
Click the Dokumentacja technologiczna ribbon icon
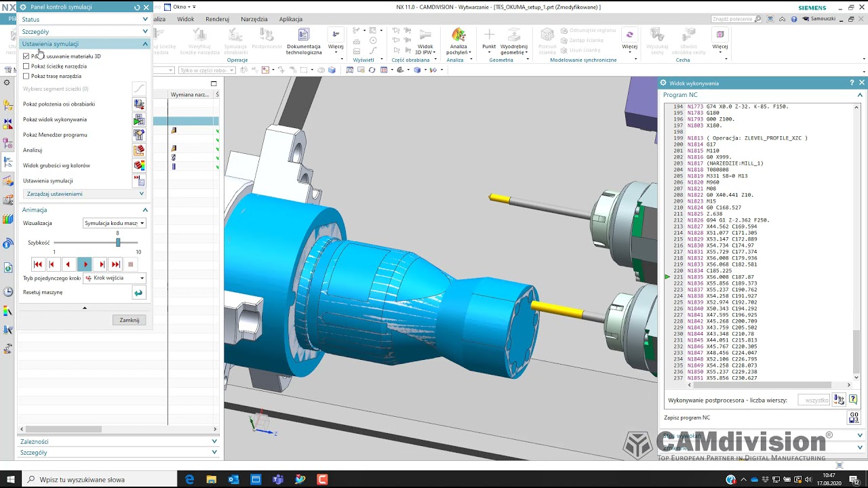[304, 41]
